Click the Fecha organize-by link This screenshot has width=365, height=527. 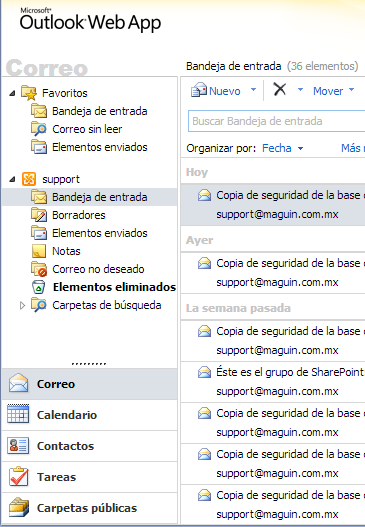pyautogui.click(x=277, y=148)
